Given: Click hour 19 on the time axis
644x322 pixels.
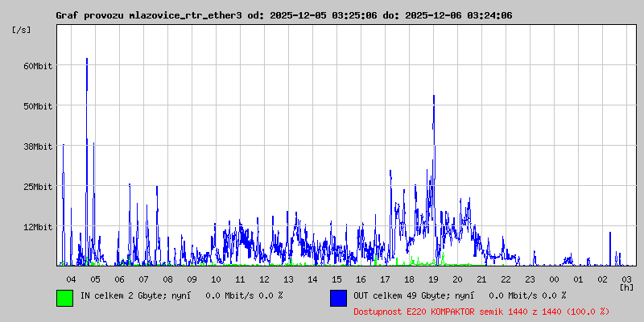Looking at the screenshot, I should click(433, 279).
